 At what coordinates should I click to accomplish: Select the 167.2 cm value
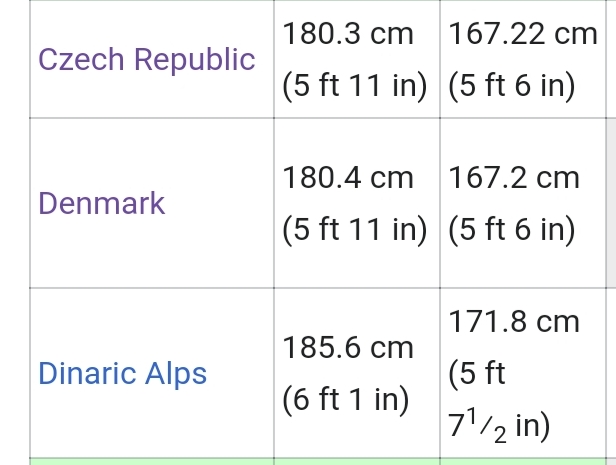point(514,178)
